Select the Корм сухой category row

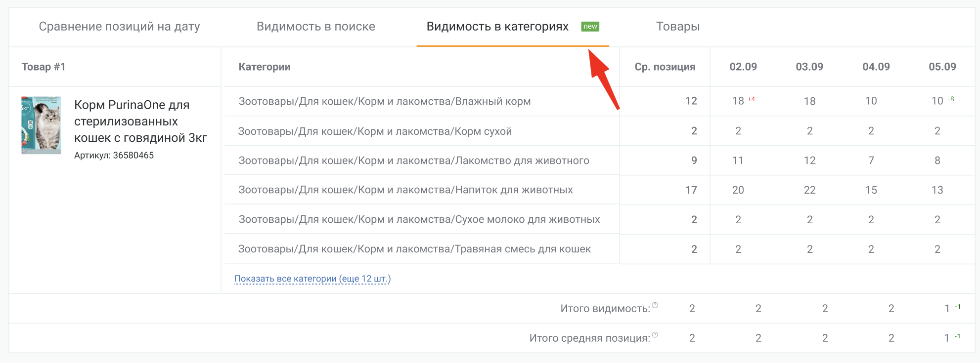coord(422,131)
